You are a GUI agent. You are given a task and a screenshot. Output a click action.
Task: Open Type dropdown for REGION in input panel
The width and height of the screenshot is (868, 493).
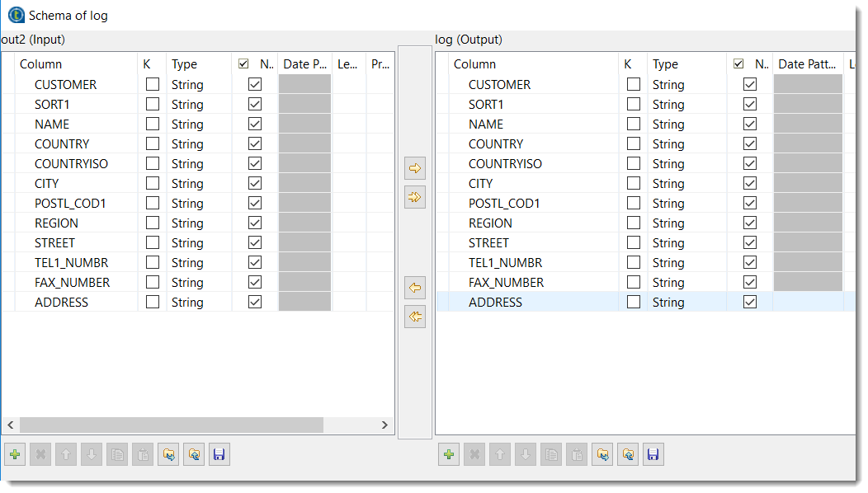point(199,223)
